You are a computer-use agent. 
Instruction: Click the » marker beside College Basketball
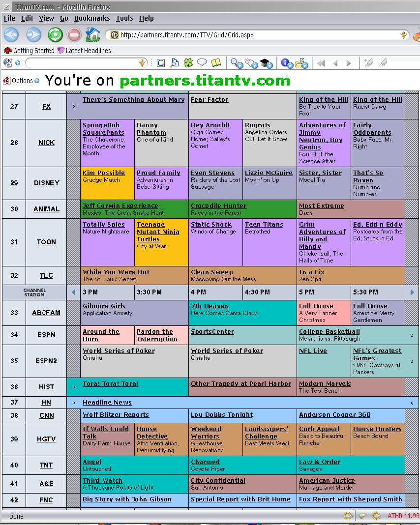tap(412, 335)
